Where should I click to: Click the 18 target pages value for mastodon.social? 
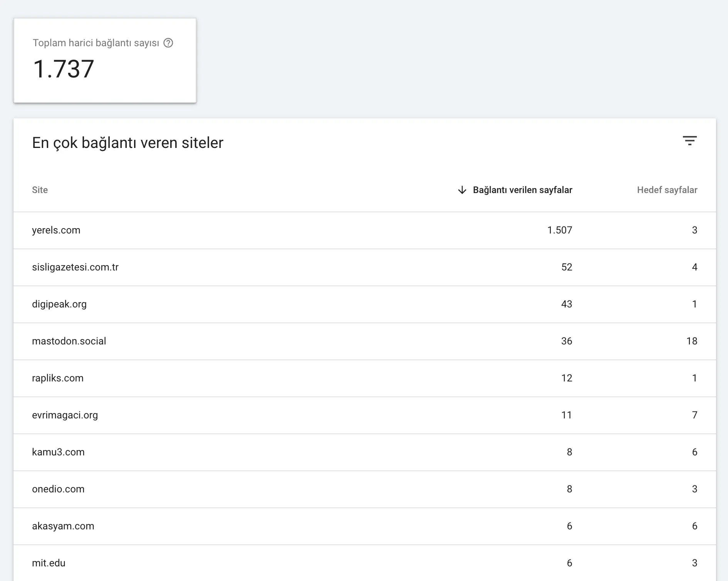(692, 341)
